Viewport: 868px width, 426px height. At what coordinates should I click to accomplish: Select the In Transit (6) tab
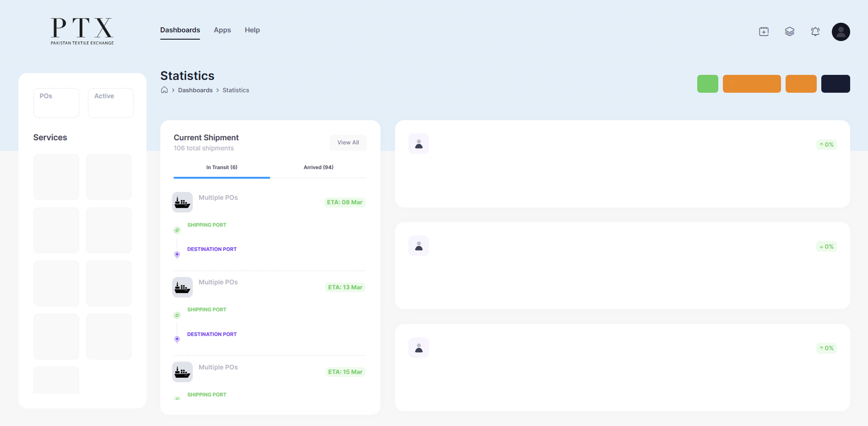coord(221,167)
